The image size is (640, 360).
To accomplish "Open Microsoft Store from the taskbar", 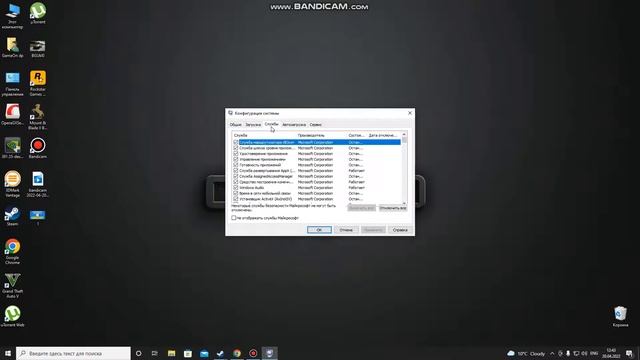I will click(188, 353).
